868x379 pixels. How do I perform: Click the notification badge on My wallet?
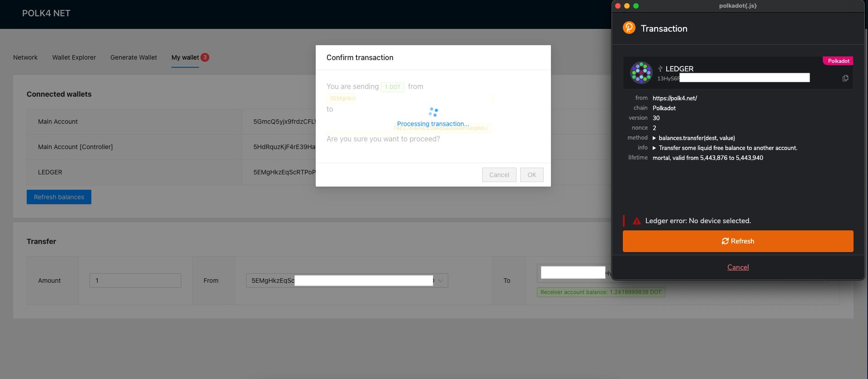(x=205, y=57)
